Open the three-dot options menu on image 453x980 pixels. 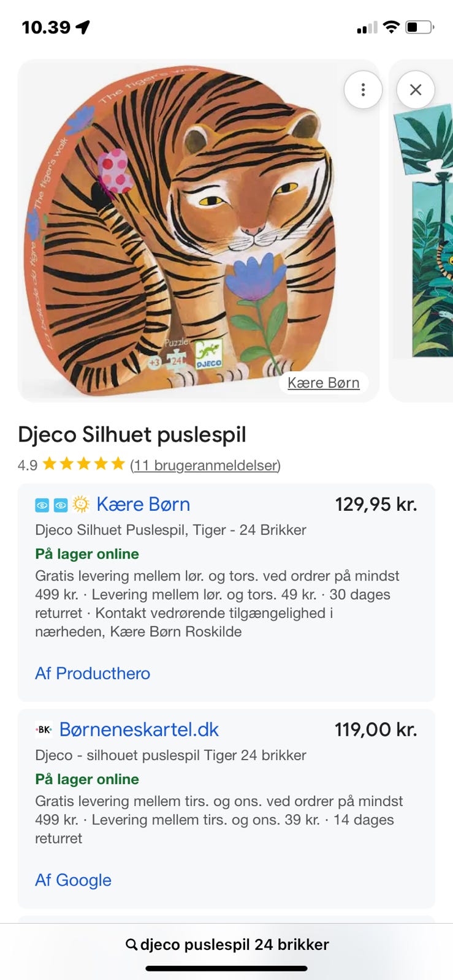[x=363, y=90]
